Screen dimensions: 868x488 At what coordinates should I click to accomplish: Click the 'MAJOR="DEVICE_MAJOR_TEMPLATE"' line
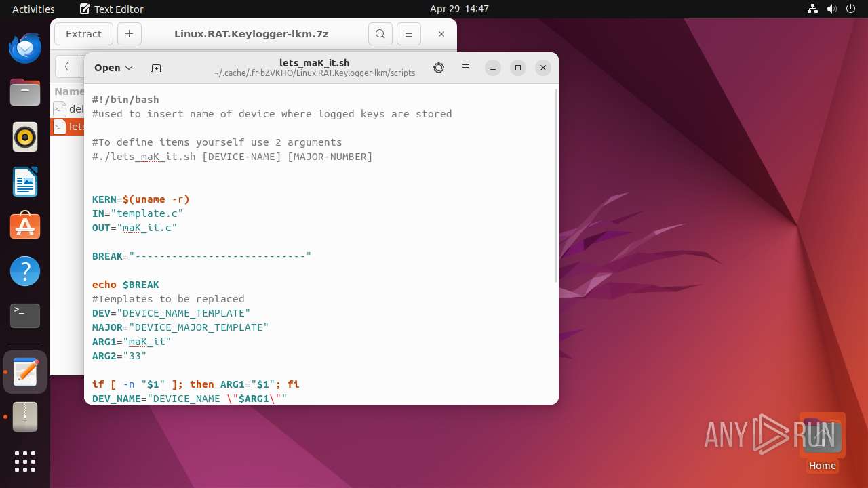180,327
